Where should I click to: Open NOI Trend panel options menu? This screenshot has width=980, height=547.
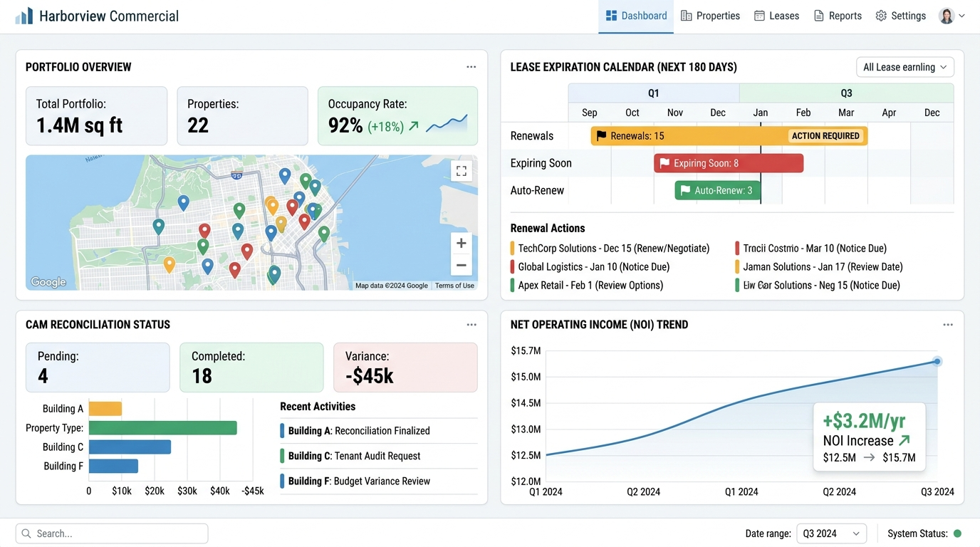(948, 325)
